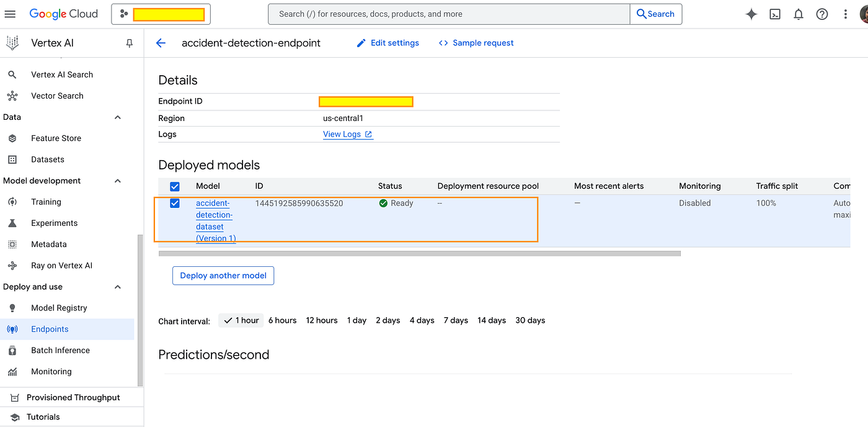Pin the Vertex AI product
Screen dimensions: 868x427
coord(129,43)
